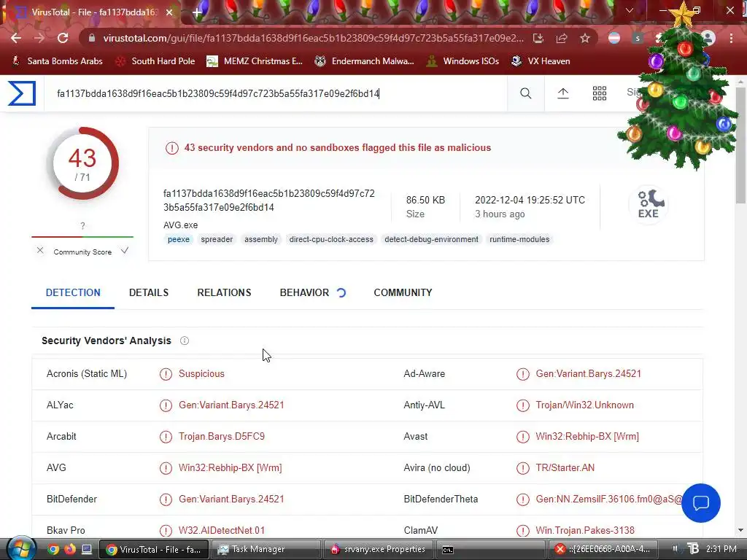Click the Suspicious alert icon for Acronis
The height and width of the screenshot is (560, 747).
tap(166, 374)
